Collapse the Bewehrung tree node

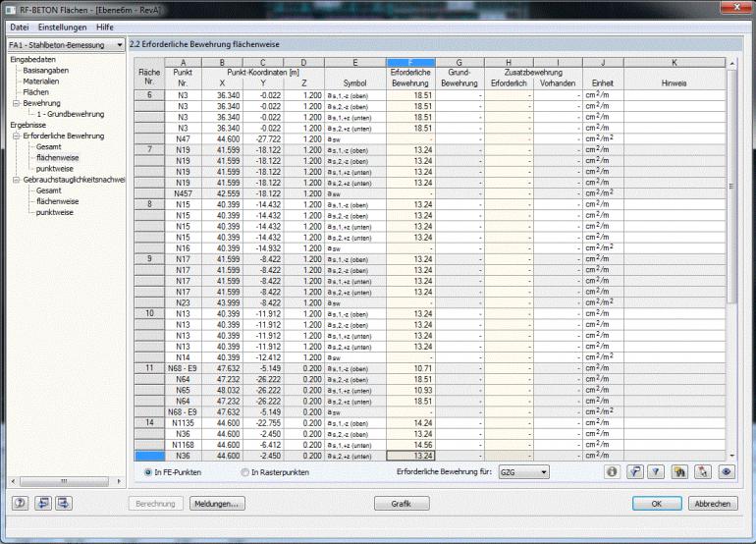pyautogui.click(x=16, y=103)
